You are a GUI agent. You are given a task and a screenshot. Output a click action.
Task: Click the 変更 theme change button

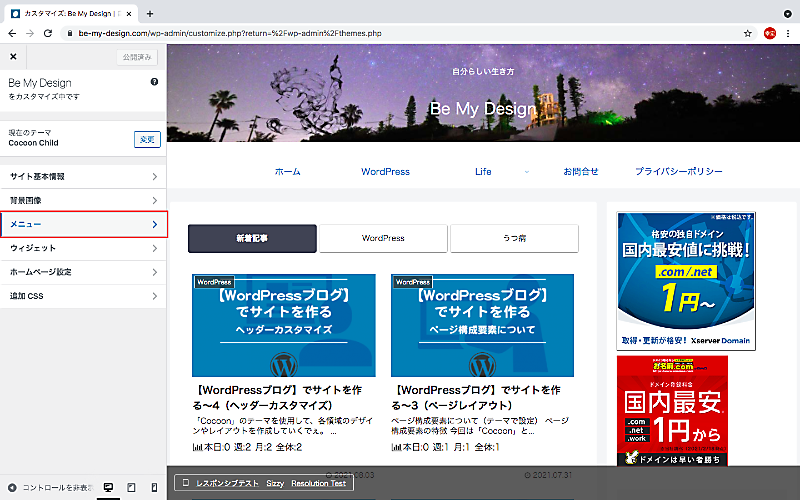click(147, 139)
